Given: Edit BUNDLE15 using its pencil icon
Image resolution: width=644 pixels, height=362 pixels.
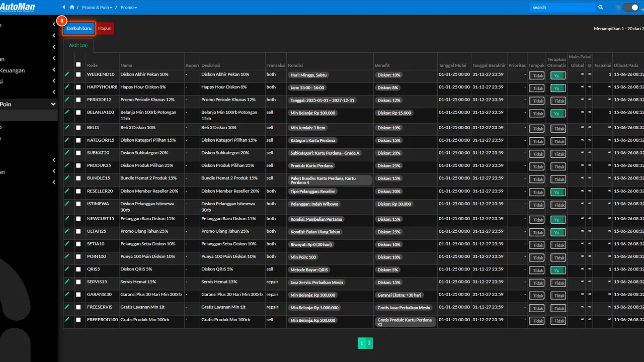Looking at the screenshot, I should (67, 177).
